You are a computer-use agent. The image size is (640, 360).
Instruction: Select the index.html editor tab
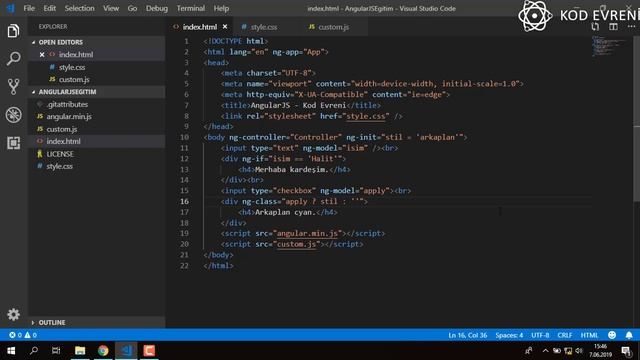click(x=200, y=27)
